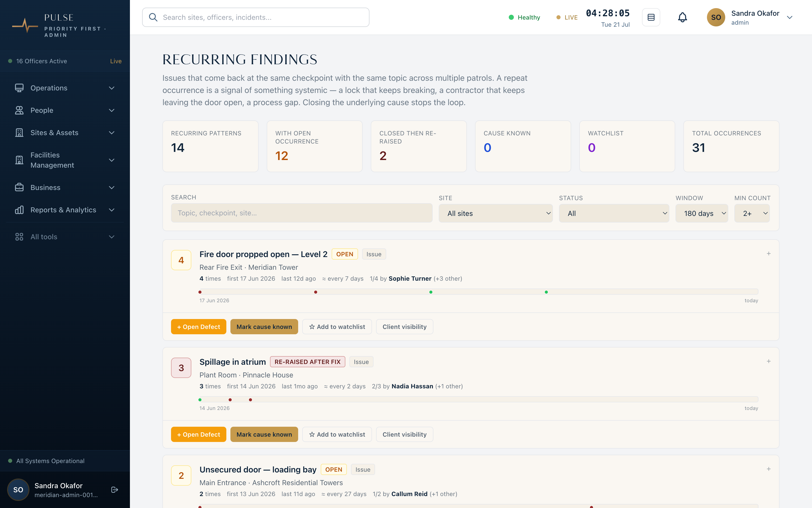Add Spillage in atrium to watchlist
Viewport: 812px width, 508px height.
pos(337,434)
